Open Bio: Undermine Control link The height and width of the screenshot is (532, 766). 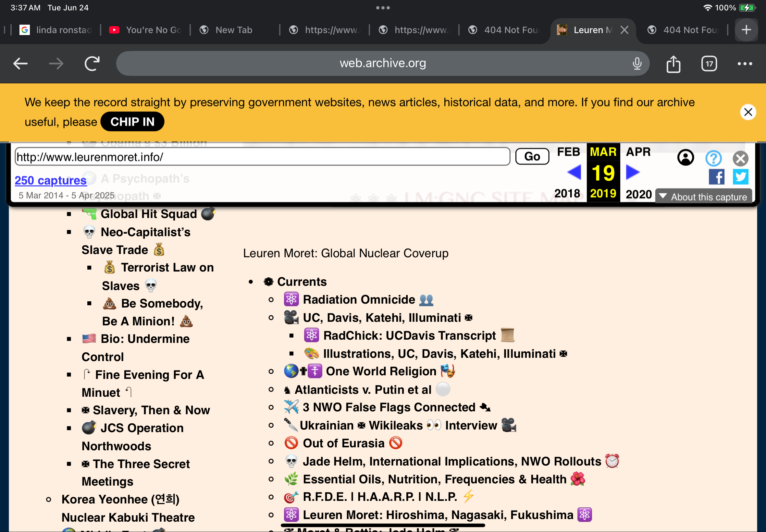click(x=136, y=348)
